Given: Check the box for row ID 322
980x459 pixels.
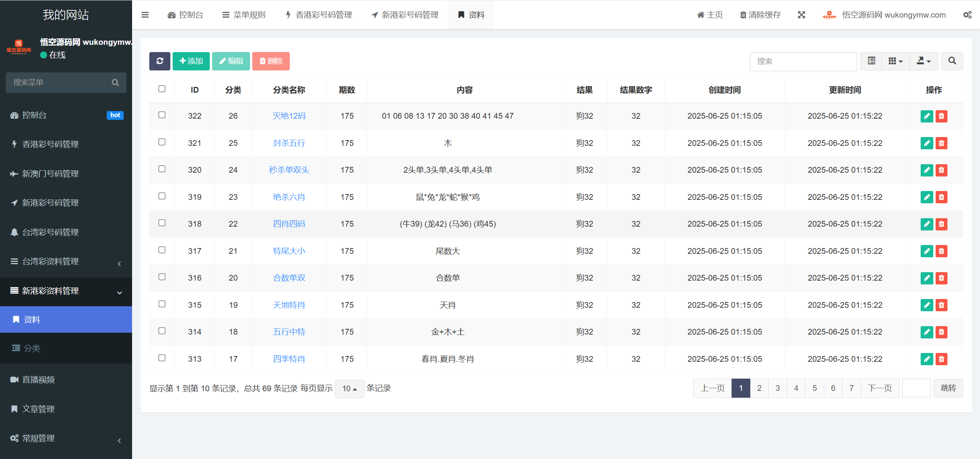Looking at the screenshot, I should pos(162,115).
